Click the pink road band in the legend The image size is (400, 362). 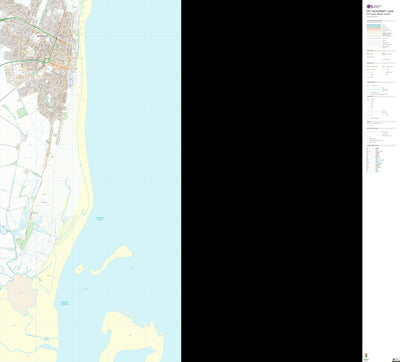point(374,29)
